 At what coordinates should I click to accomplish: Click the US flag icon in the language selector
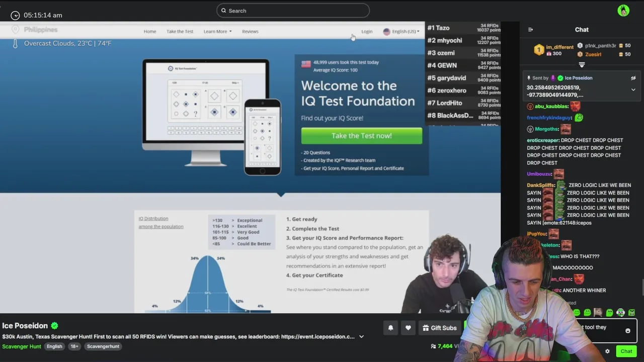[386, 31]
